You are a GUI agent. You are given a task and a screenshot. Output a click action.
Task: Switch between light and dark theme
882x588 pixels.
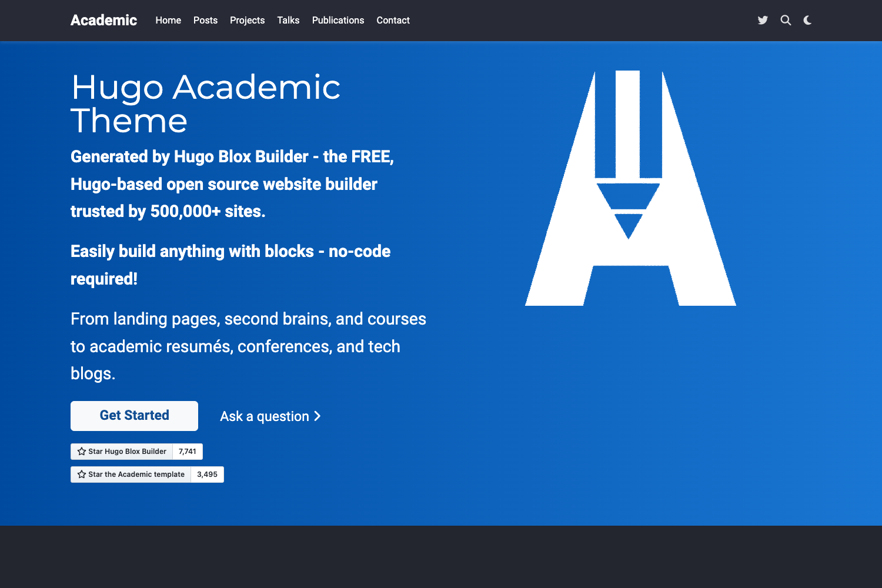807,20
